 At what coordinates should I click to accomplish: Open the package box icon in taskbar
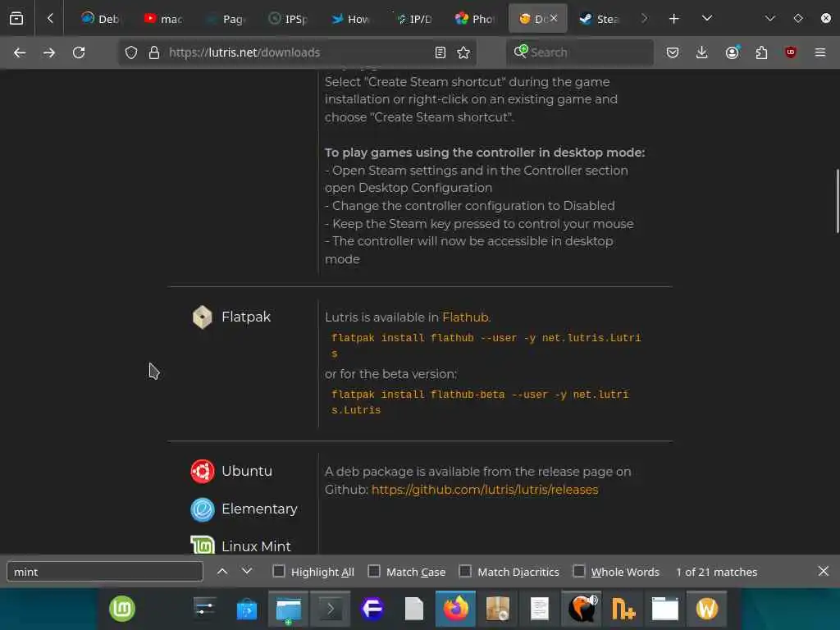point(498,609)
